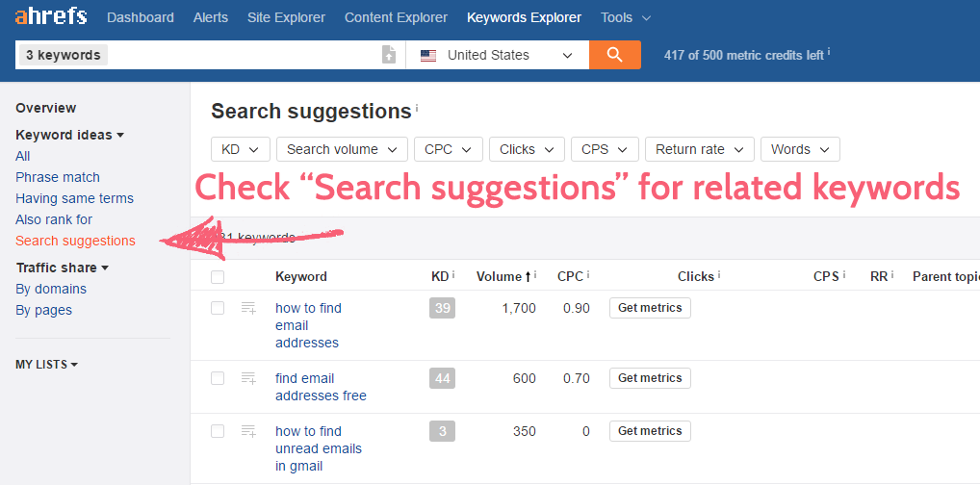Open the Words filter dropdown

[x=800, y=149]
